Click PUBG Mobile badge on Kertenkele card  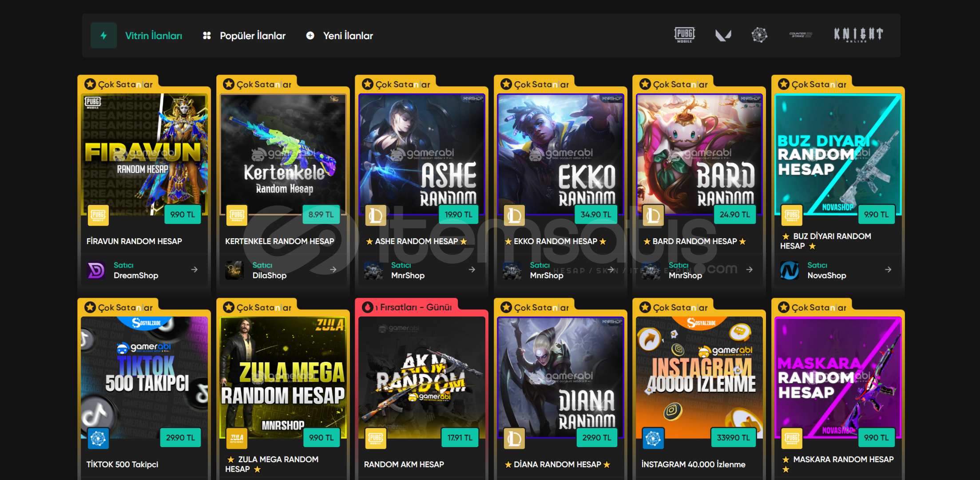coord(237,215)
